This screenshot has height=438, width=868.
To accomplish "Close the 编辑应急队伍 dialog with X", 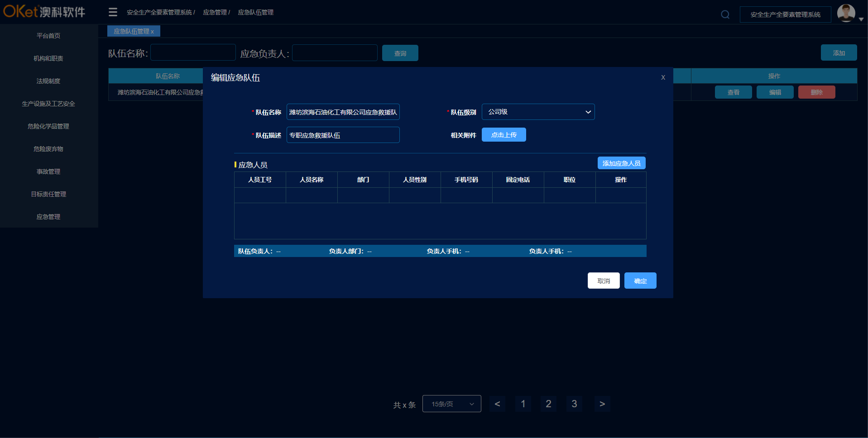I will click(662, 77).
